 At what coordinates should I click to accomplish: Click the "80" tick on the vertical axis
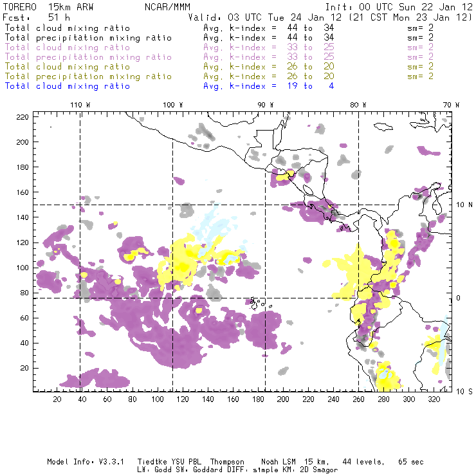24,293
